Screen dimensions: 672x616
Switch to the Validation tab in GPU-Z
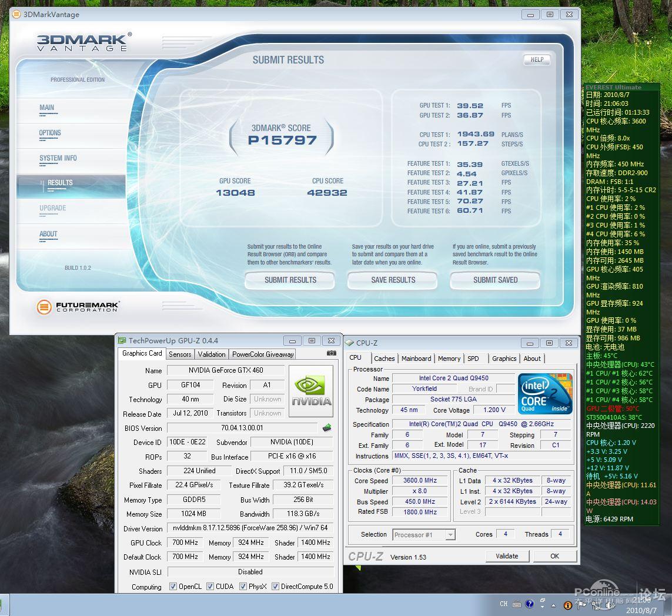[x=212, y=354]
